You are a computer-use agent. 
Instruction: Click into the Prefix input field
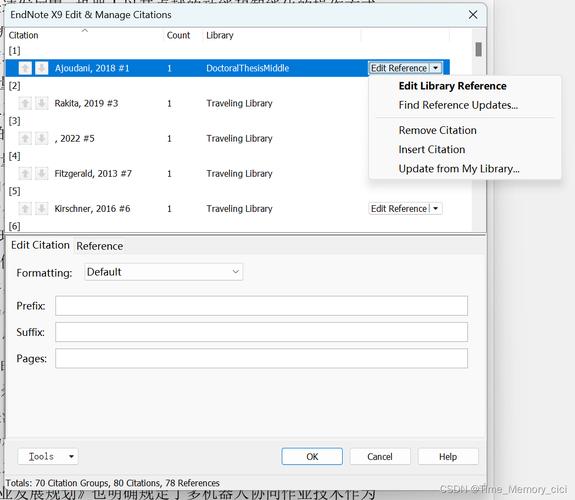(261, 306)
